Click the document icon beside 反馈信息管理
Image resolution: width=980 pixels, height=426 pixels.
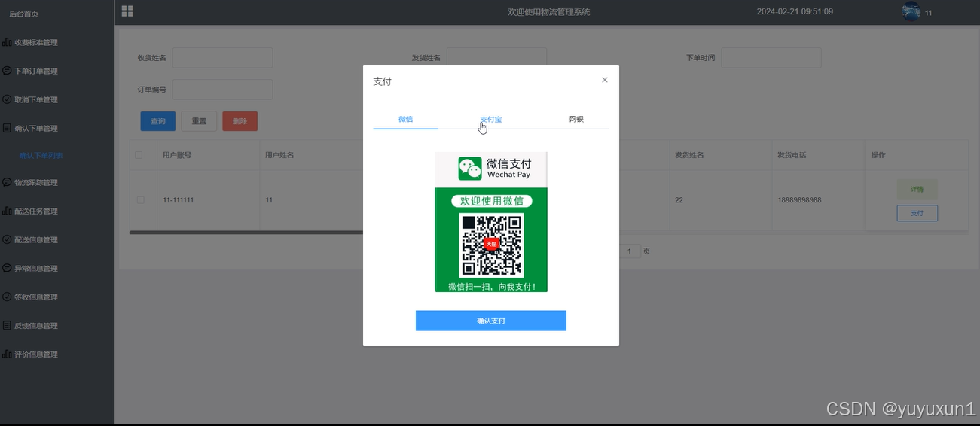click(x=7, y=325)
